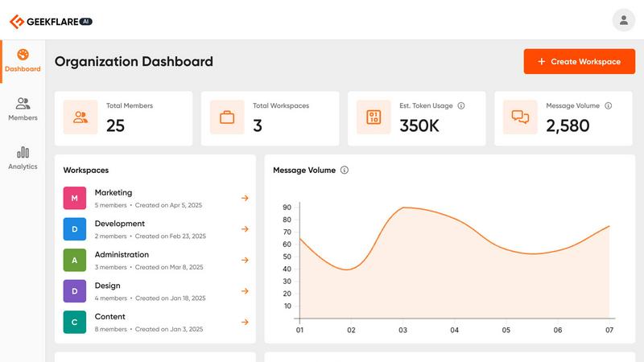Open the Marketing workspace arrow
The height and width of the screenshot is (362, 644).
tap(245, 198)
